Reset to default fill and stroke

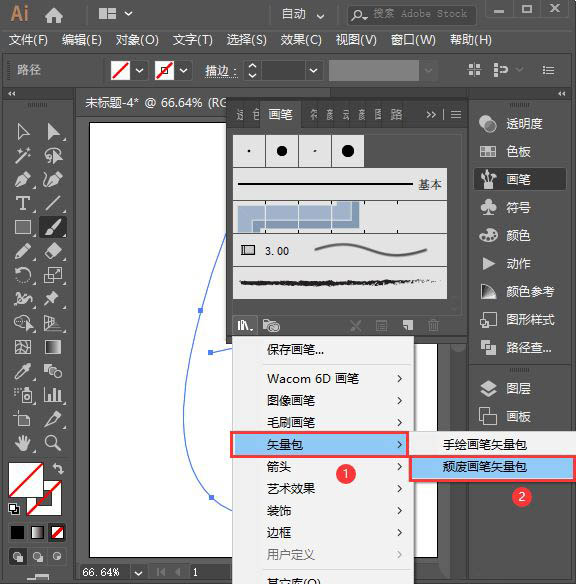[x=14, y=508]
